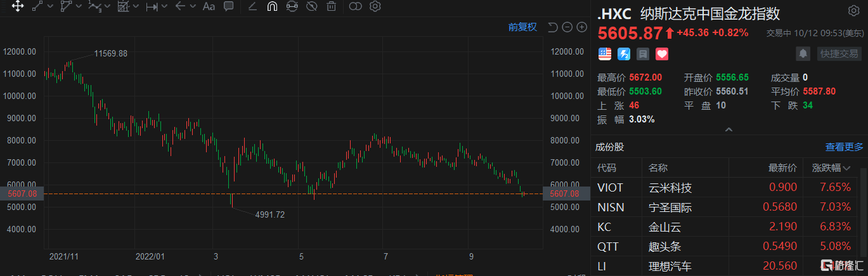The image size is (868, 276).
Task: Toggle hide all drawings eye icon
Action: 311,7
